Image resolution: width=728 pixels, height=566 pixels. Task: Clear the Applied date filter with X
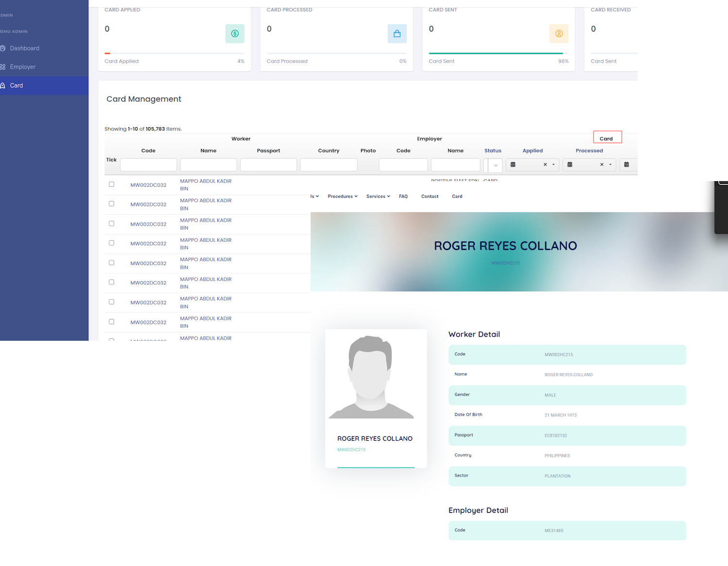[545, 165]
